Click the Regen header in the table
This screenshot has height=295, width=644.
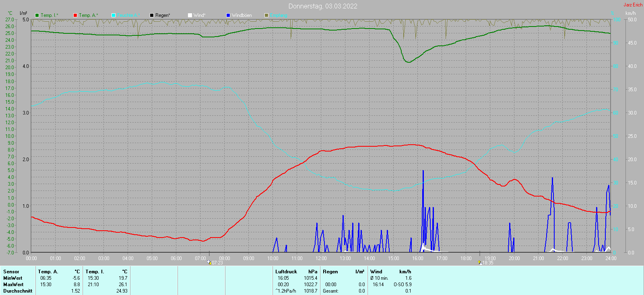click(x=330, y=272)
